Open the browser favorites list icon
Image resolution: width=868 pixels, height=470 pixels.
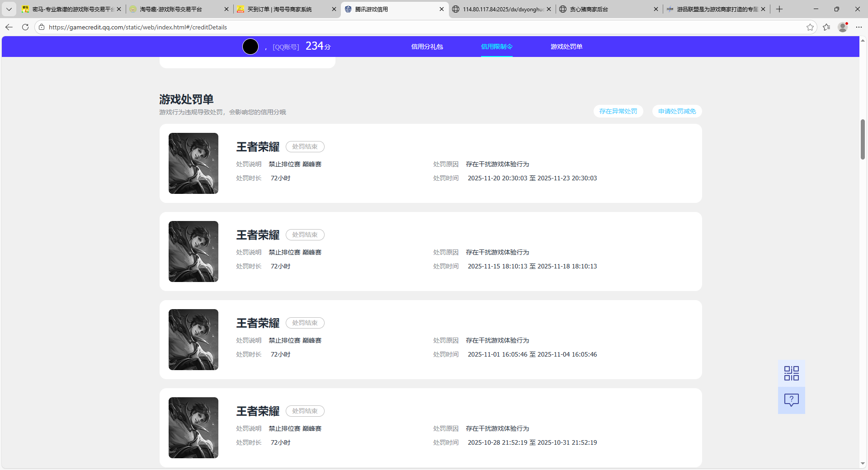(826, 27)
